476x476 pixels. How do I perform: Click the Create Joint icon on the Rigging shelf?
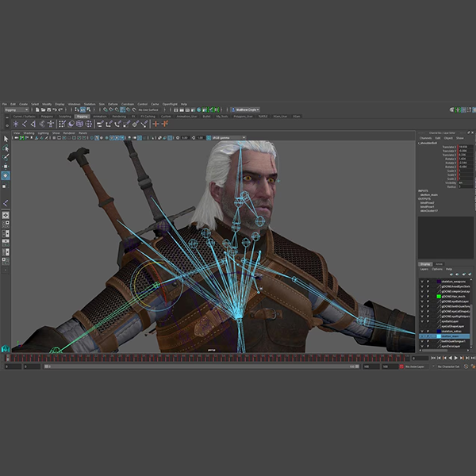(x=25, y=124)
